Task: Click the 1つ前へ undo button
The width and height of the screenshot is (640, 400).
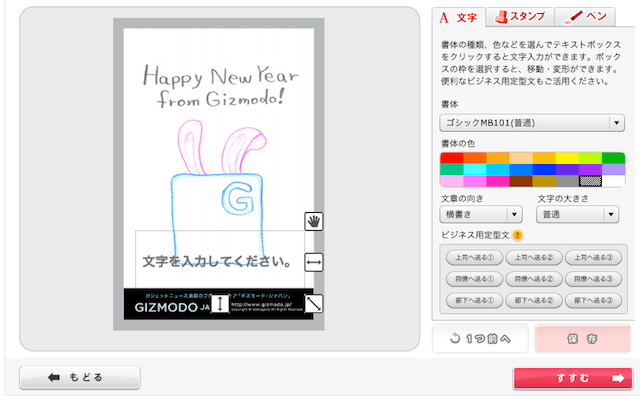Action: coord(480,338)
